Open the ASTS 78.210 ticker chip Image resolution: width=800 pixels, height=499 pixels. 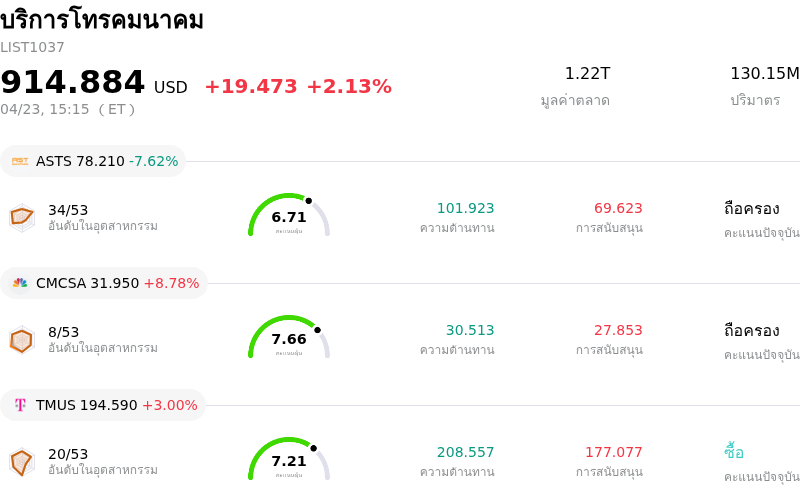[93, 161]
